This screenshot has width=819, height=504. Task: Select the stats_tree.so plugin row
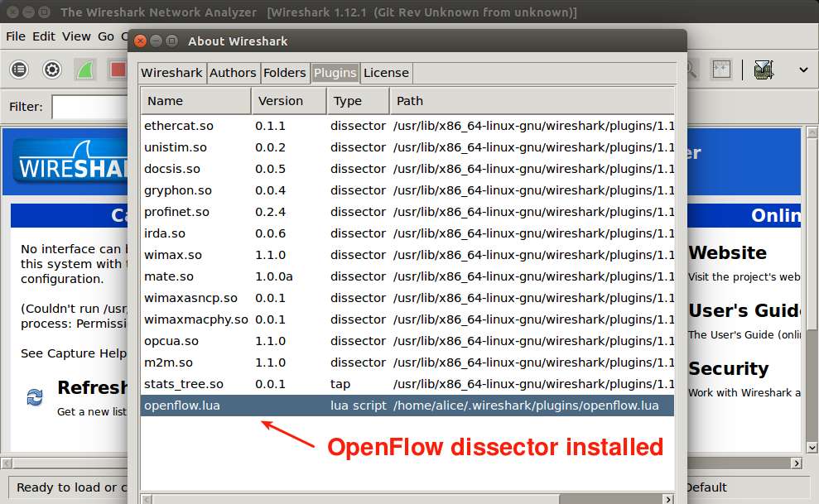[407, 384]
